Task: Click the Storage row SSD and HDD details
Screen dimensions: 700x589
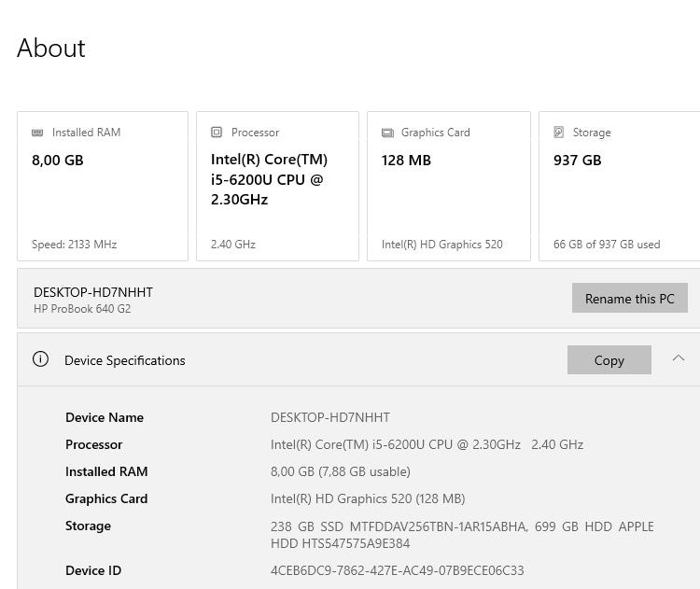Action: [462, 535]
